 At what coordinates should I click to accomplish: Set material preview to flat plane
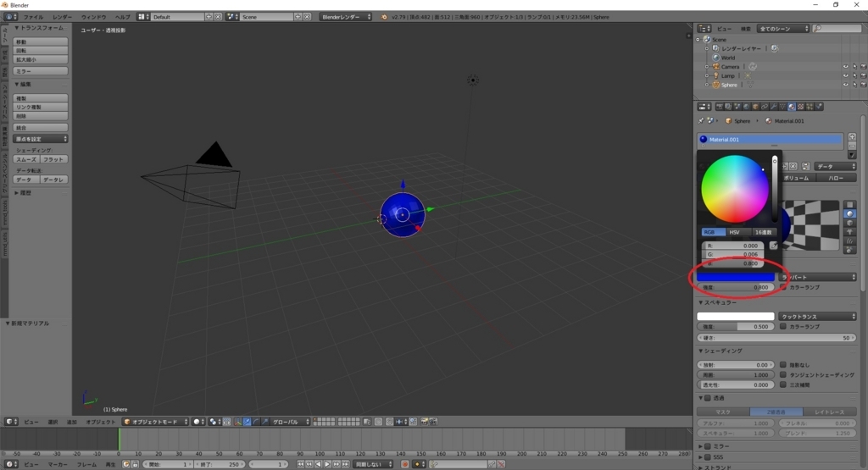click(849, 205)
